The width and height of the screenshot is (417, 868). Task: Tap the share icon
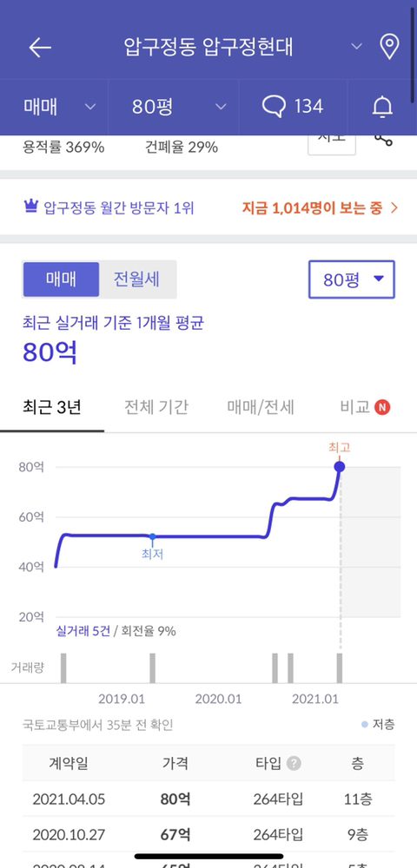pyautogui.click(x=383, y=139)
